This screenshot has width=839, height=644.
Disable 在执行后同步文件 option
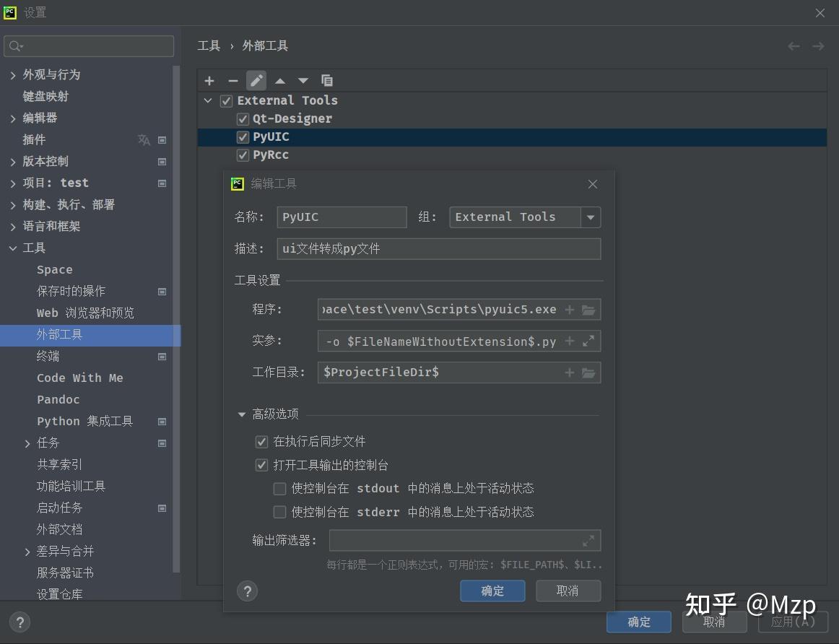coord(261,441)
